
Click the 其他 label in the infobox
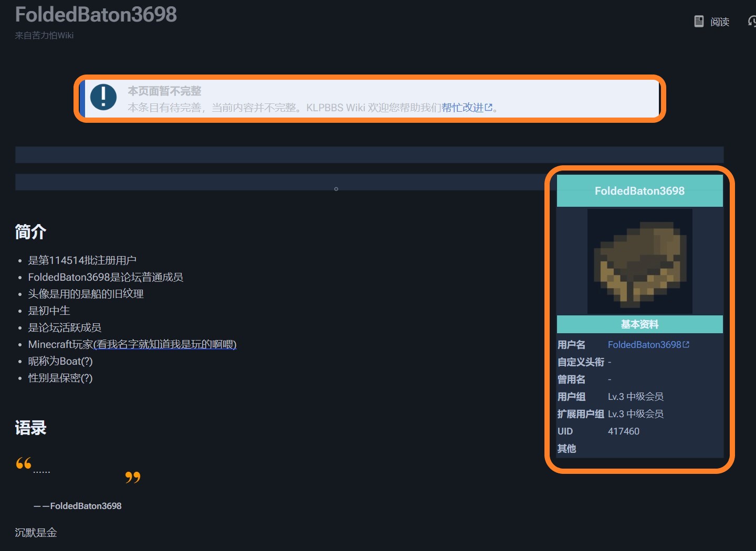(x=567, y=449)
